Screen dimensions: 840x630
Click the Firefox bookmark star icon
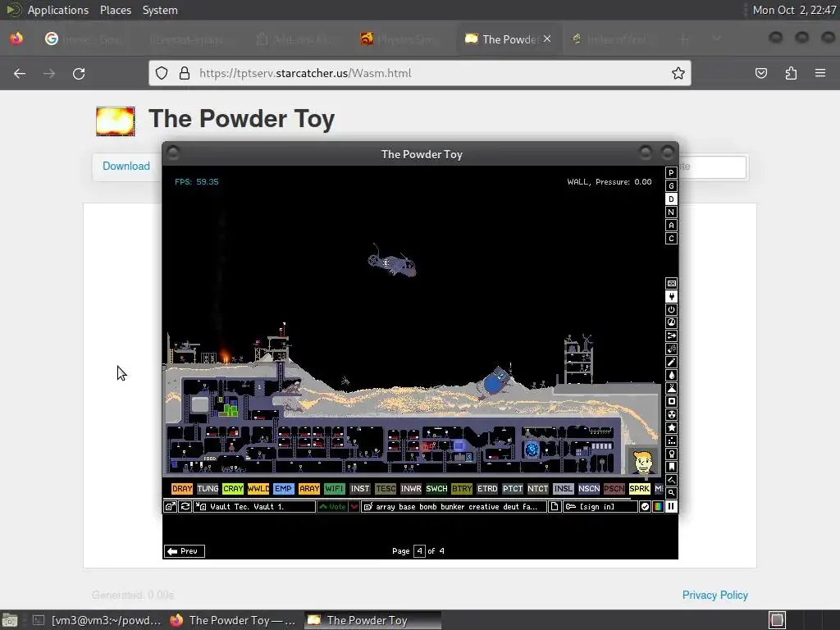678,73
